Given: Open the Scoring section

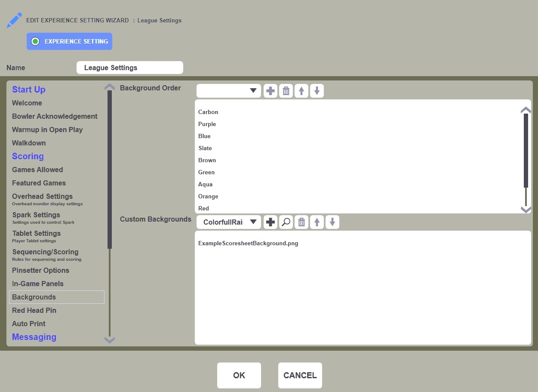Looking at the screenshot, I should tap(28, 156).
